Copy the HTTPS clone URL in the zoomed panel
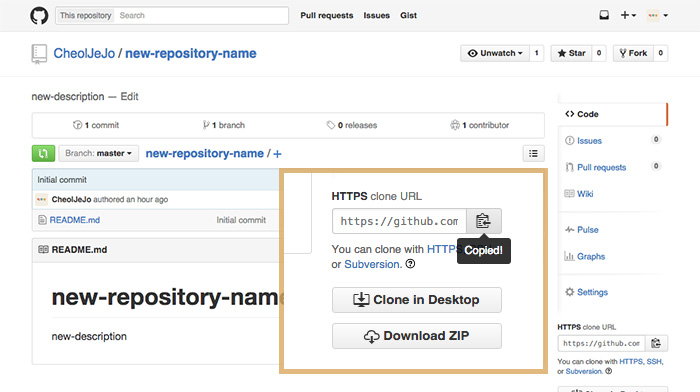The image size is (700, 392). click(x=483, y=221)
